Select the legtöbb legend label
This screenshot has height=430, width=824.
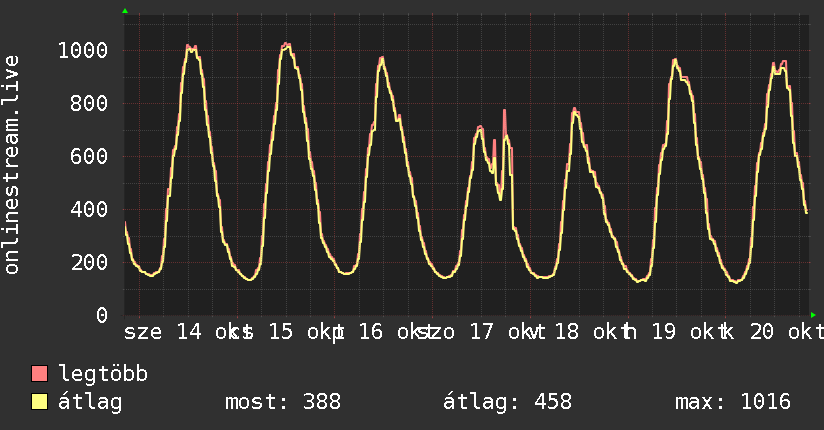103,374
